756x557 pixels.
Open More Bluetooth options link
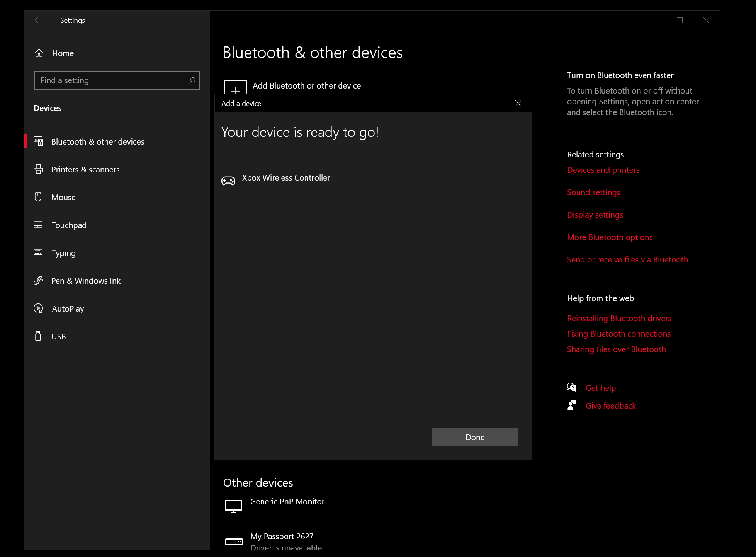[x=610, y=237]
